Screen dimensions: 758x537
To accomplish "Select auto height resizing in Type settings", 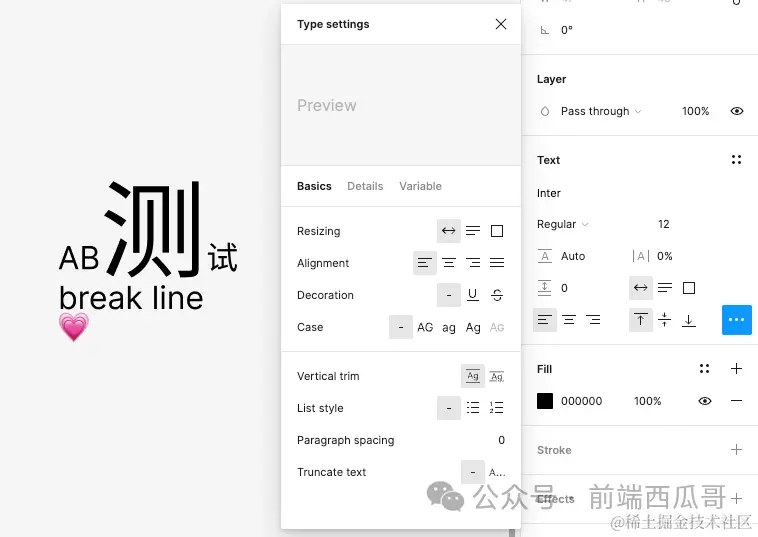I will point(473,231).
